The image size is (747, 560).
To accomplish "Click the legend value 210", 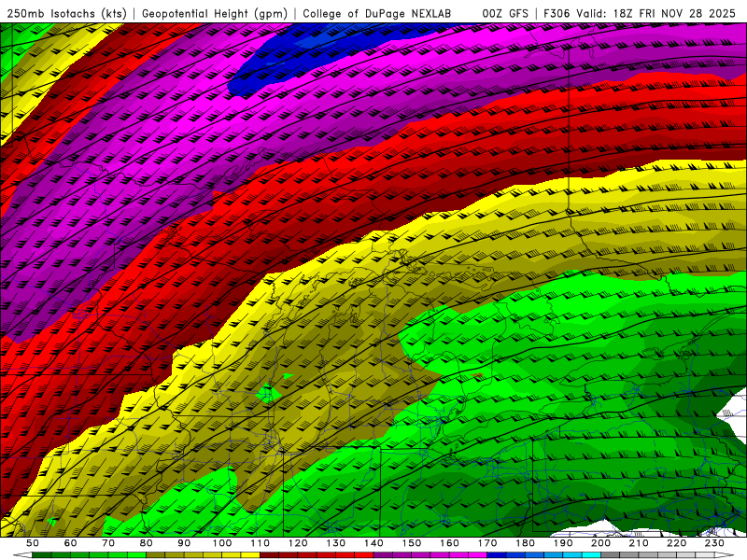I will [x=639, y=543].
